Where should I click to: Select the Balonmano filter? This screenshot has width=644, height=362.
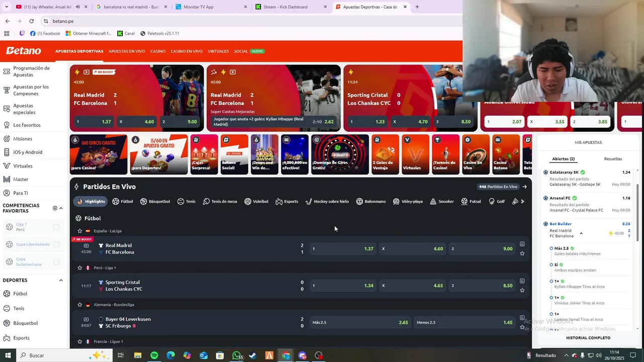click(371, 201)
